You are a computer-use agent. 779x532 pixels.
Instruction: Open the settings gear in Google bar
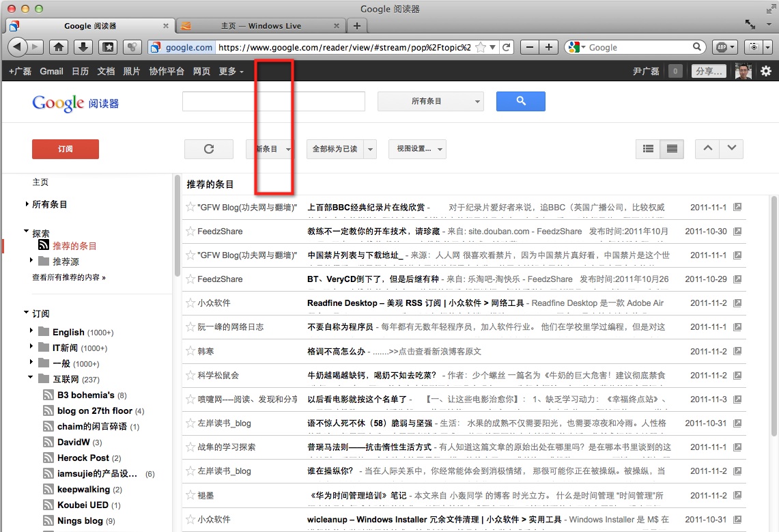pos(766,71)
